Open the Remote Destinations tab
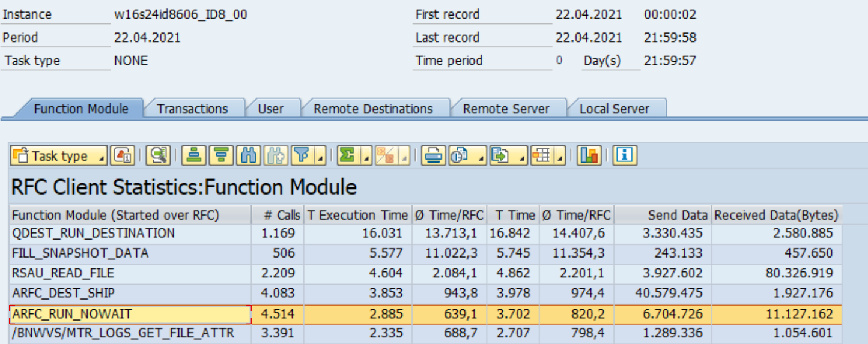Image resolution: width=868 pixels, height=344 pixels. pos(373,109)
